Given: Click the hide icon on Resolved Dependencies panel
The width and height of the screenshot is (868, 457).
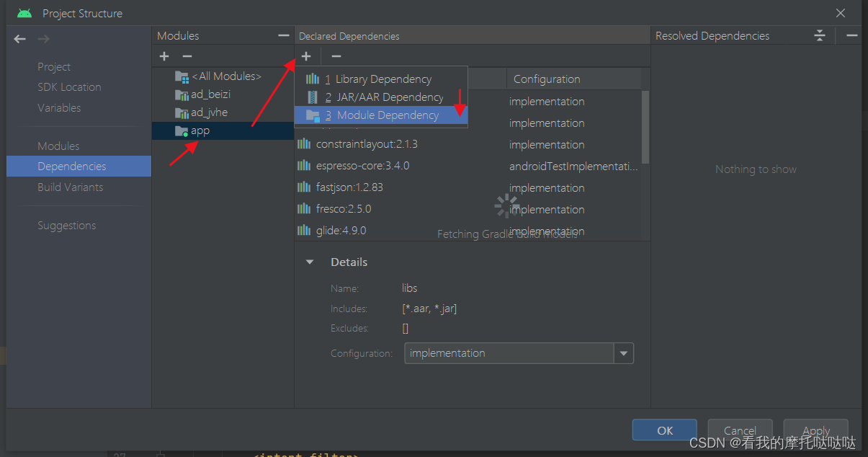Looking at the screenshot, I should [x=851, y=35].
